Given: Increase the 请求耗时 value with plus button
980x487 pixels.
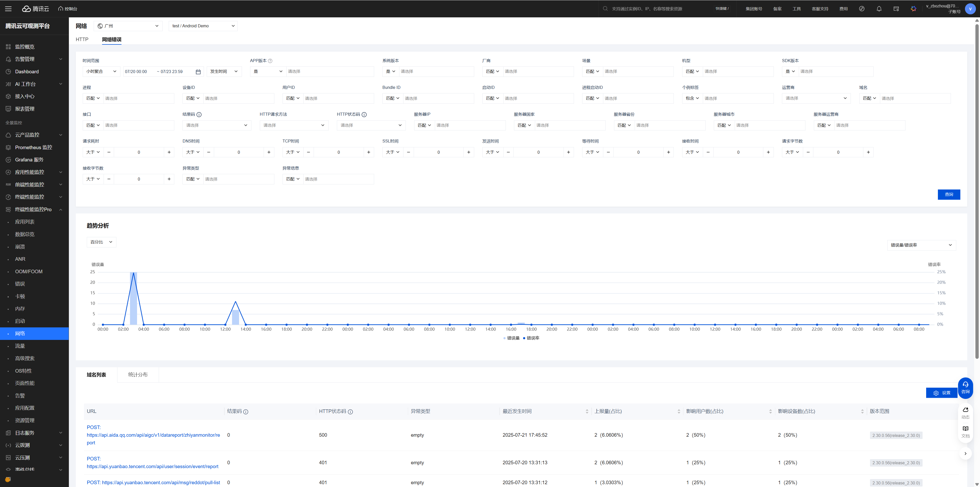Looking at the screenshot, I should pyautogui.click(x=169, y=152).
